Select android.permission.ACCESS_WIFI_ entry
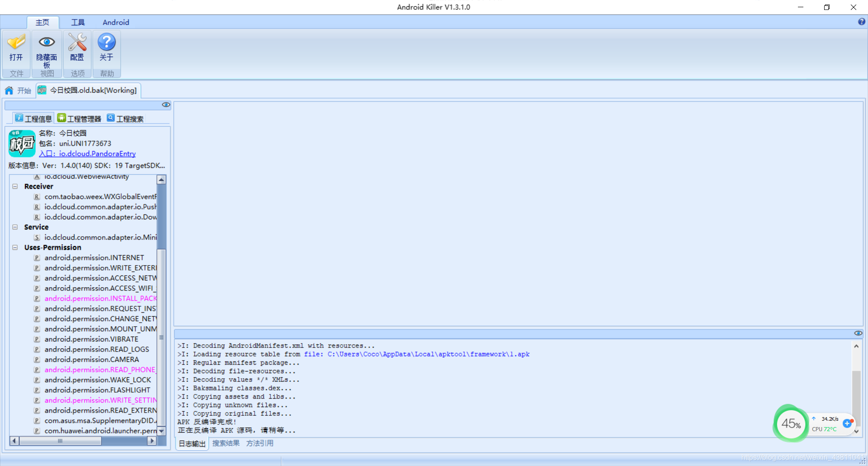 pyautogui.click(x=100, y=288)
